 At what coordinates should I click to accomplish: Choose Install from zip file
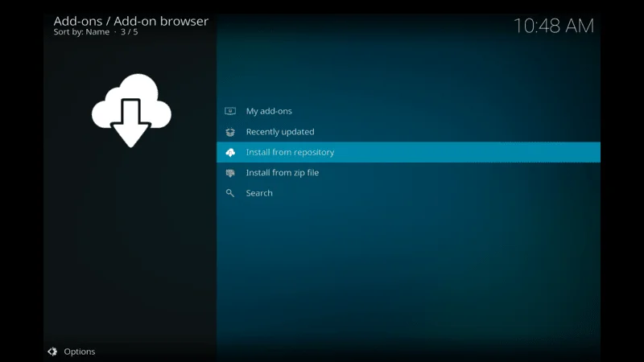pos(408,173)
